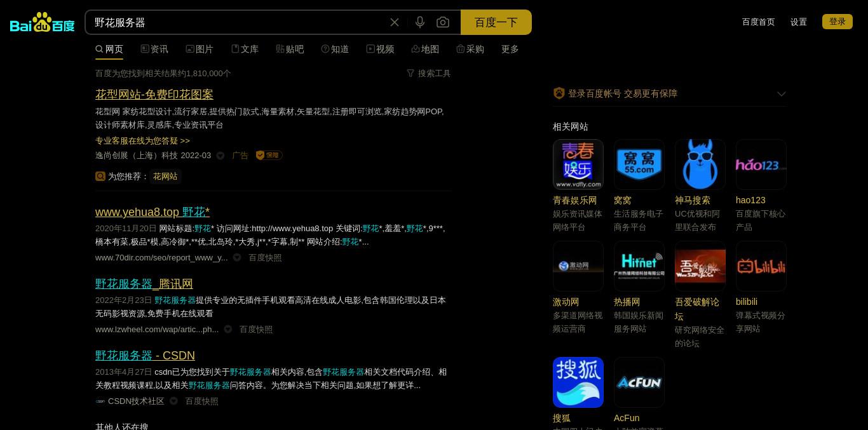This screenshot has height=430, width=868.
Task: Select the 网页 tab
Action: (109, 49)
